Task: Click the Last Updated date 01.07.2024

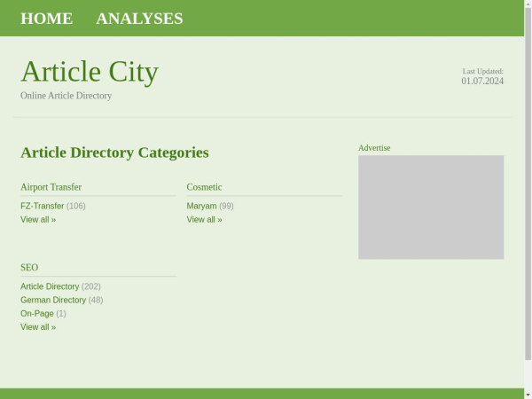Action: (x=481, y=82)
